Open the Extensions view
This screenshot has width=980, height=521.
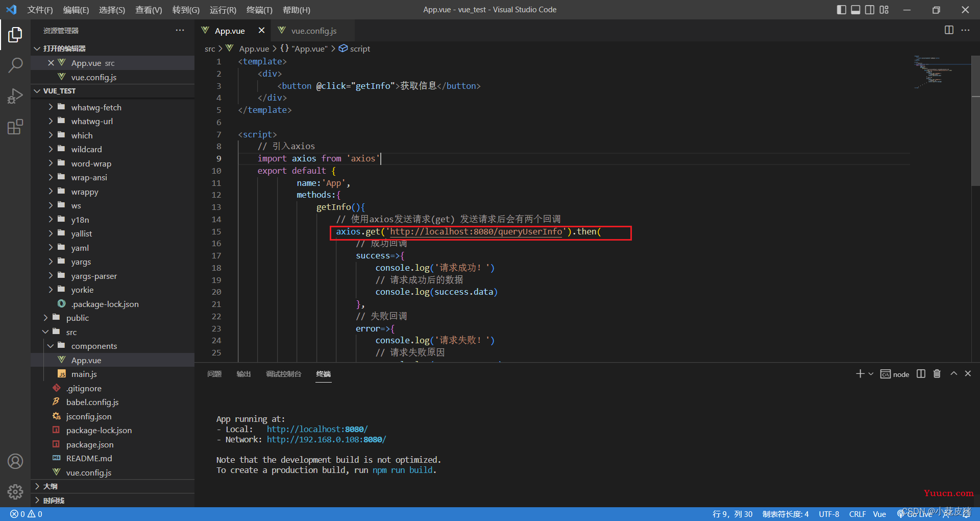(15, 127)
